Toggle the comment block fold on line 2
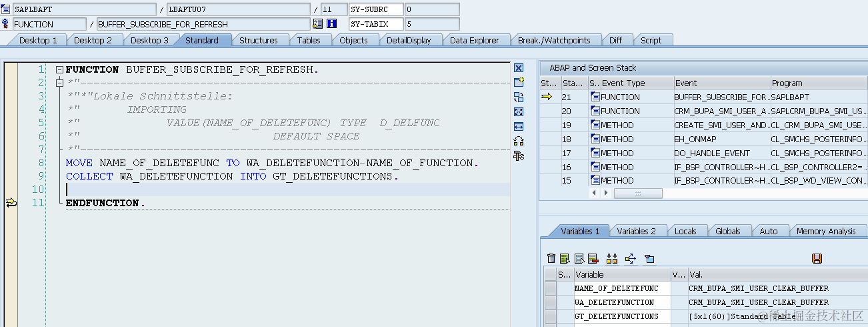The image size is (868, 327). tap(59, 83)
